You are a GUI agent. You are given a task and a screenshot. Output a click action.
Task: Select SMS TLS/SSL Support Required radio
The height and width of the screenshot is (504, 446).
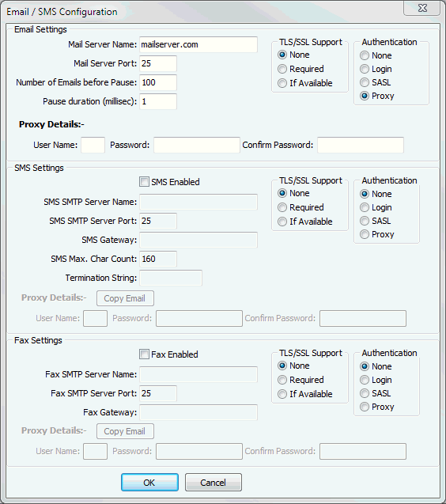tap(282, 207)
